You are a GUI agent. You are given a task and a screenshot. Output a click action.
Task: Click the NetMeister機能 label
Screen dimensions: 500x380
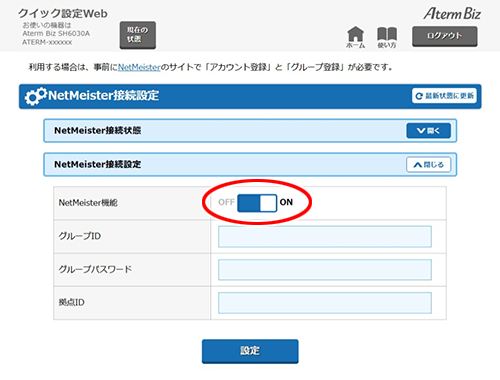(88, 203)
